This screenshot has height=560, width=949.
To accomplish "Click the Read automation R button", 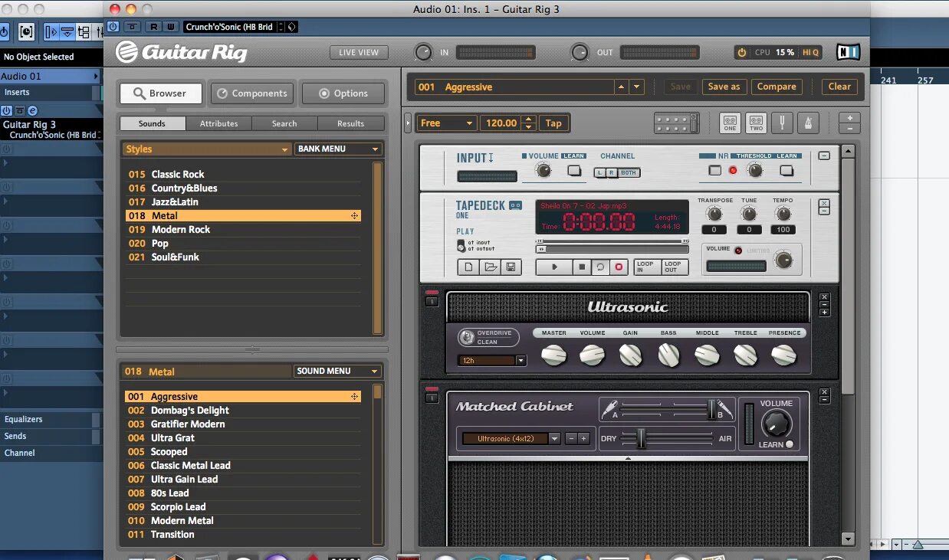I will (153, 27).
